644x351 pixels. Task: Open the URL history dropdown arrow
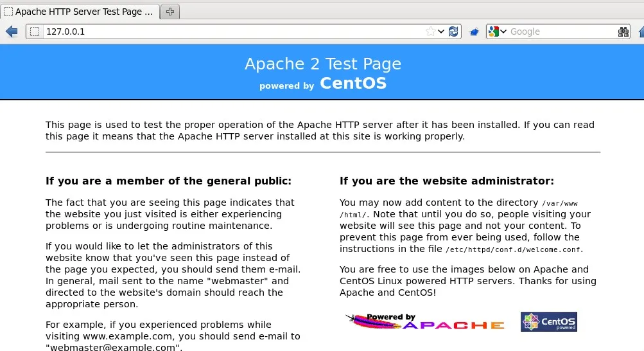[441, 32]
